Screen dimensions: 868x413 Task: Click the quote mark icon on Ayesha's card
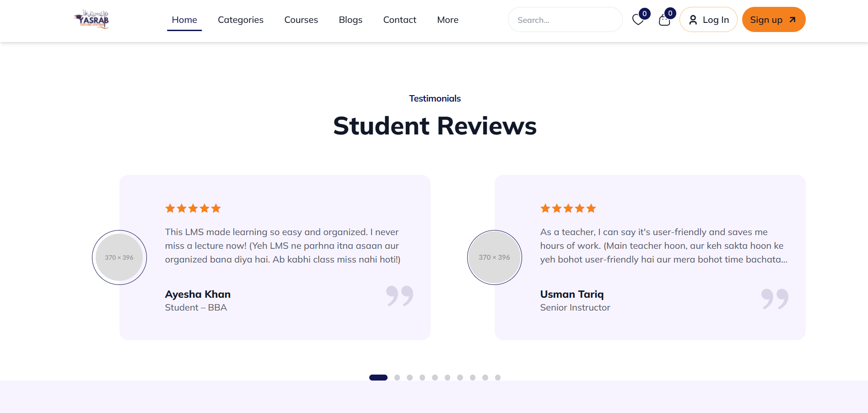coord(399,296)
